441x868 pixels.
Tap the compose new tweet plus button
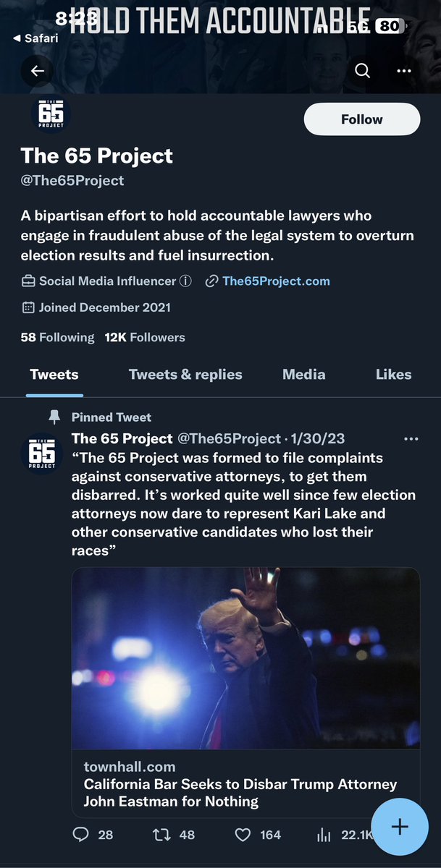[400, 827]
